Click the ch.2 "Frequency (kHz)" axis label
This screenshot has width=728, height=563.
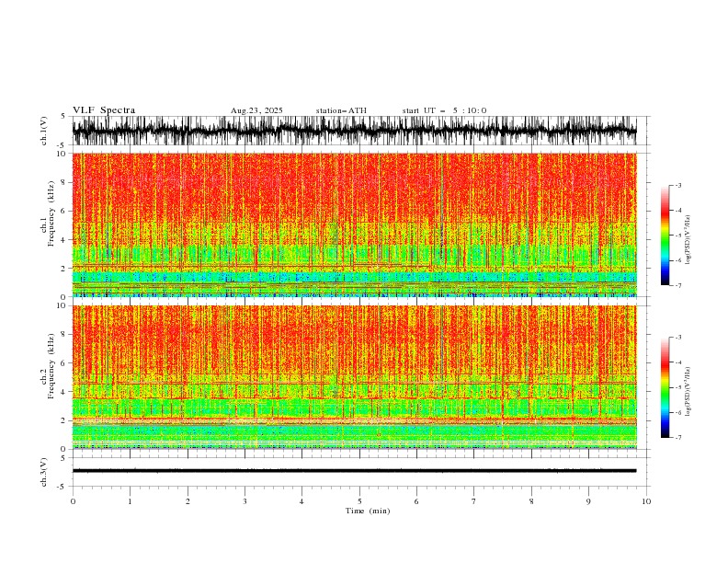coord(52,365)
